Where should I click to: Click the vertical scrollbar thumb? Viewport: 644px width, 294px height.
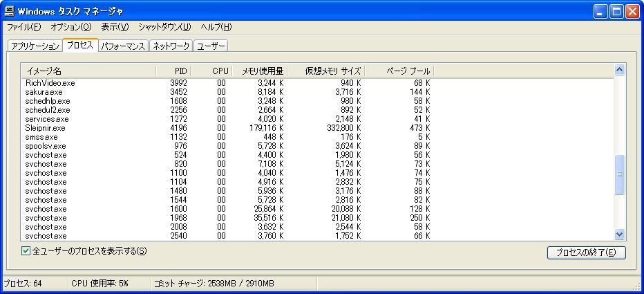coord(619,174)
